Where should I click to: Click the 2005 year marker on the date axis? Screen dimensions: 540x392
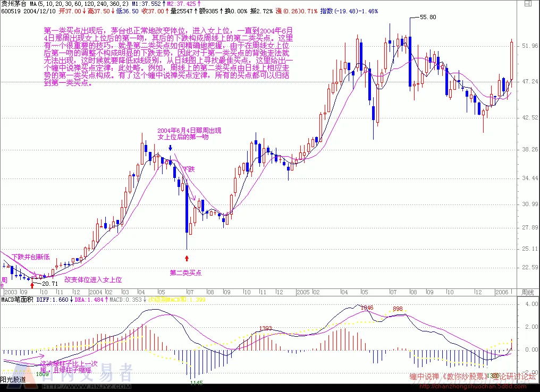[303, 292]
